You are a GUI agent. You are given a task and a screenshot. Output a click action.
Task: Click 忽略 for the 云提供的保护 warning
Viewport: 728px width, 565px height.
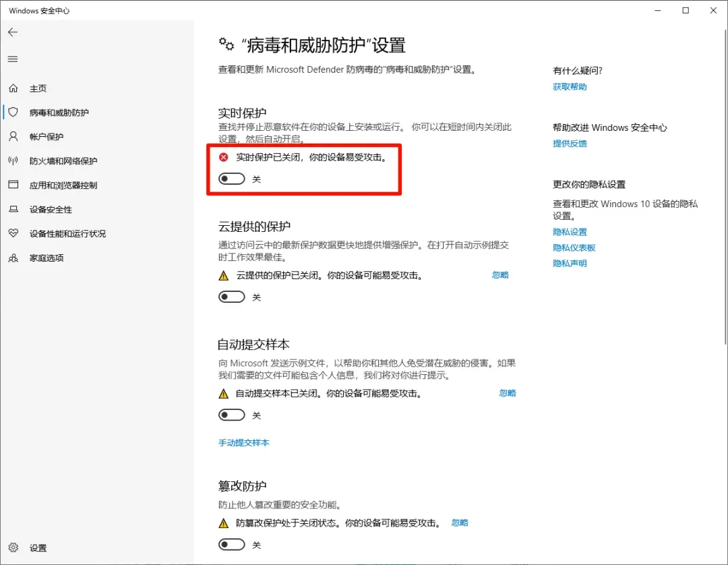500,275
